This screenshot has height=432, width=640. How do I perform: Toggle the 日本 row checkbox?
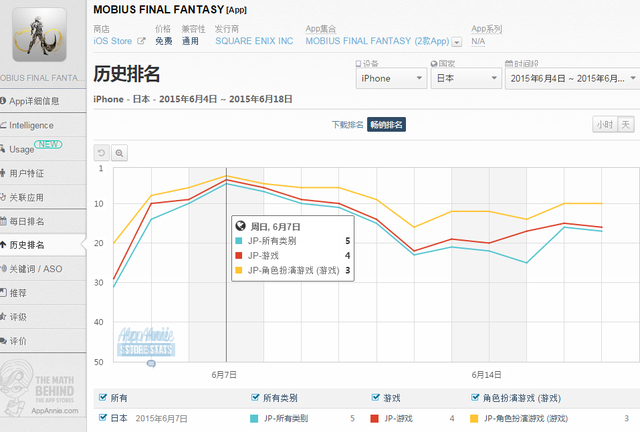point(102,418)
